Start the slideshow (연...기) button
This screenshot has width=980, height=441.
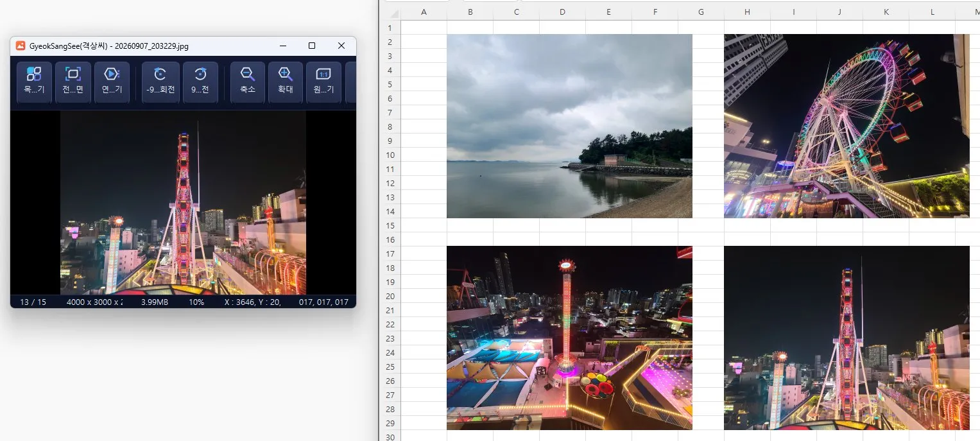tap(112, 82)
